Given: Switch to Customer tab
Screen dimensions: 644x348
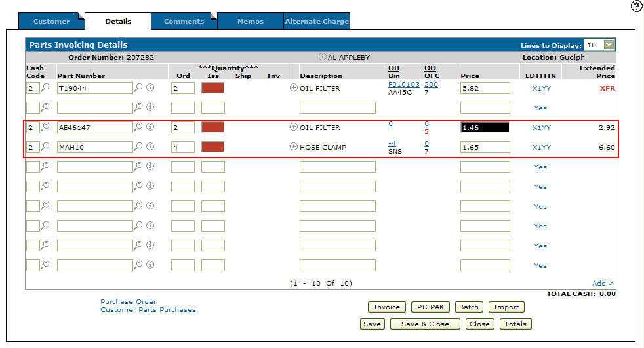Looking at the screenshot, I should [51, 22].
